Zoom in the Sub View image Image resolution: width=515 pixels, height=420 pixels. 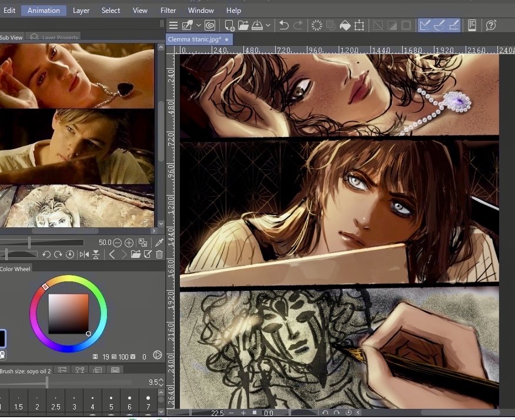coord(129,243)
